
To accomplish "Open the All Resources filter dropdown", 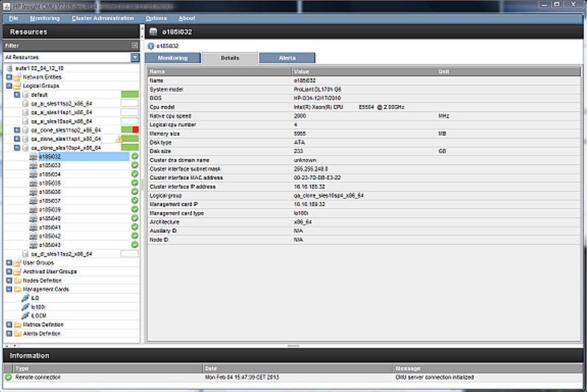I will coord(135,57).
